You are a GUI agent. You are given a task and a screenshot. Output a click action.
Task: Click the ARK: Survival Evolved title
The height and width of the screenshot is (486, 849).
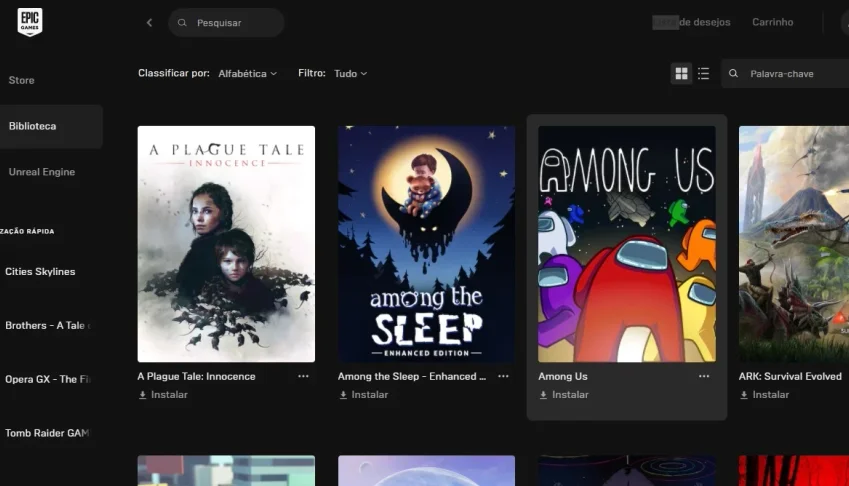click(790, 376)
